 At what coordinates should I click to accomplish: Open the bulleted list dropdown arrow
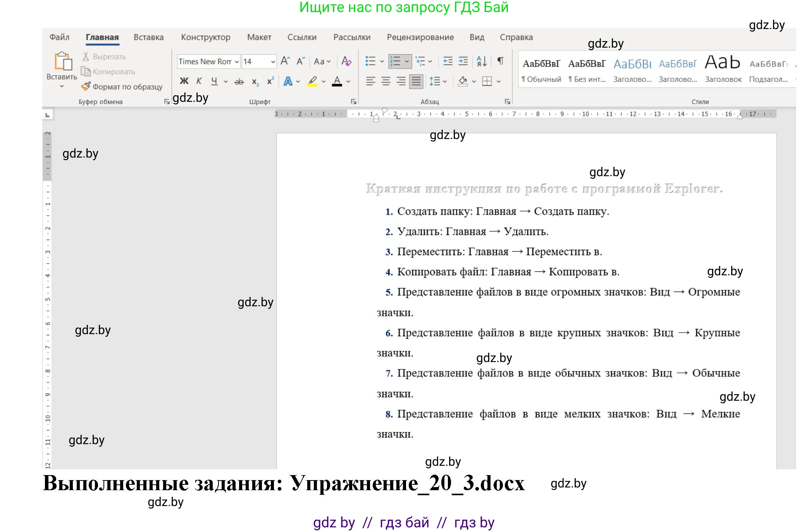pyautogui.click(x=382, y=62)
